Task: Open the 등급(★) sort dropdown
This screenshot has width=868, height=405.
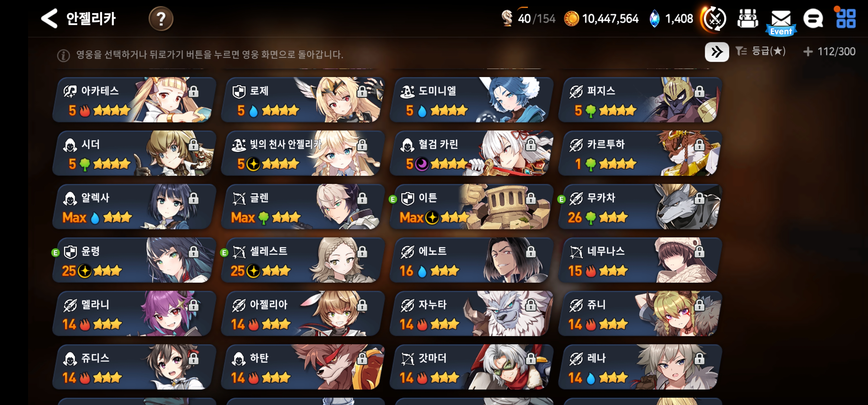Action: tap(761, 51)
